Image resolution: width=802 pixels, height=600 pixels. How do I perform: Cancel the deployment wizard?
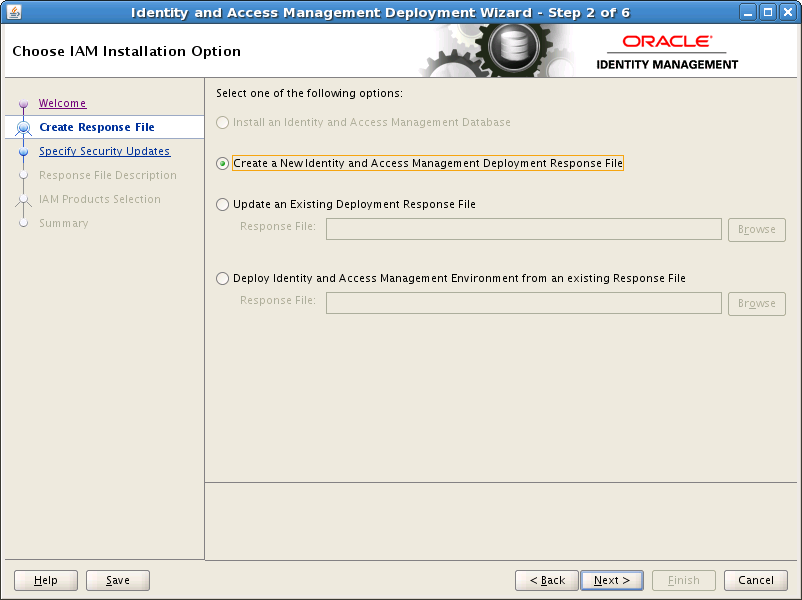point(755,580)
